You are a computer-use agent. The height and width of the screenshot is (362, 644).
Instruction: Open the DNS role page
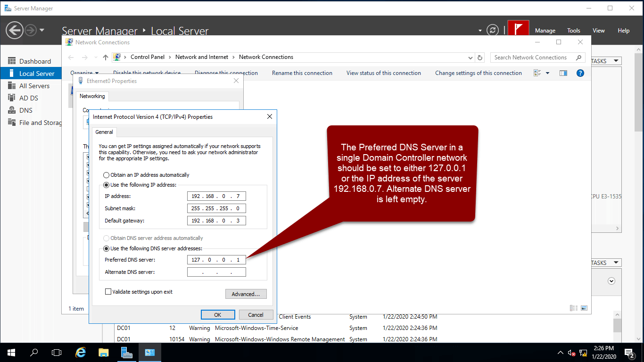pos(20,110)
